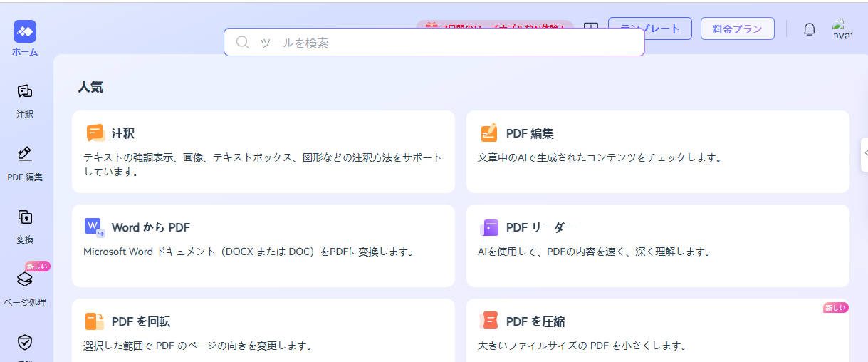Viewport: 868px width, 362px height.
Task: Click description text of Word から PDF card
Action: point(249,252)
